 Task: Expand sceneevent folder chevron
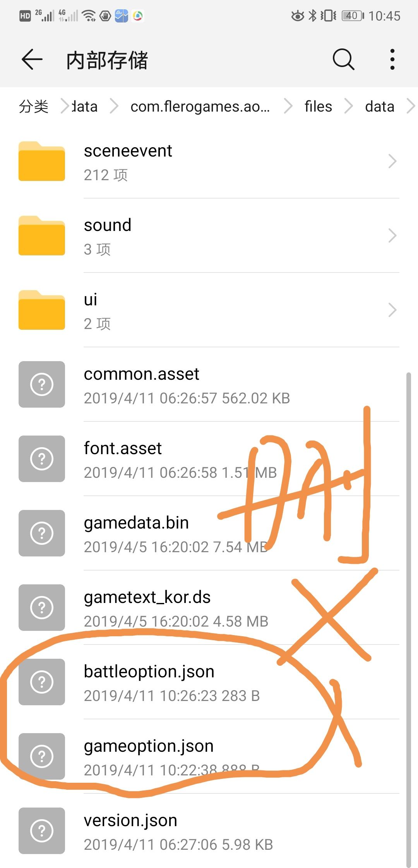tap(392, 162)
